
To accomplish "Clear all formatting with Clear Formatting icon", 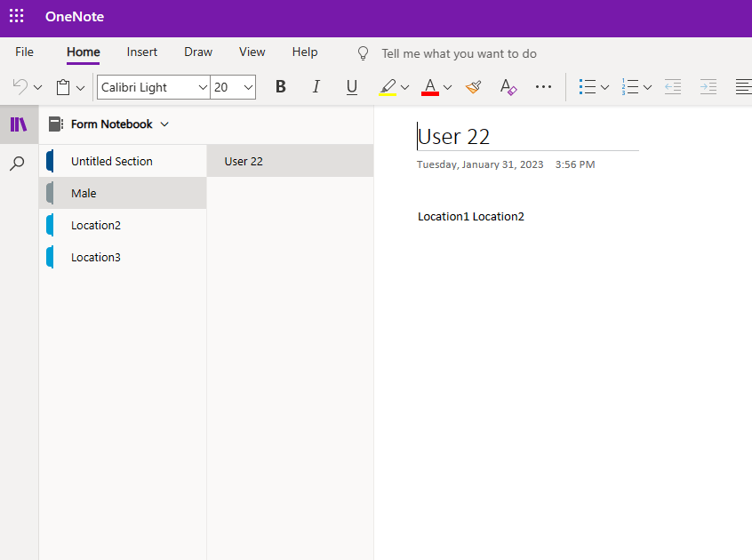I will (508, 86).
